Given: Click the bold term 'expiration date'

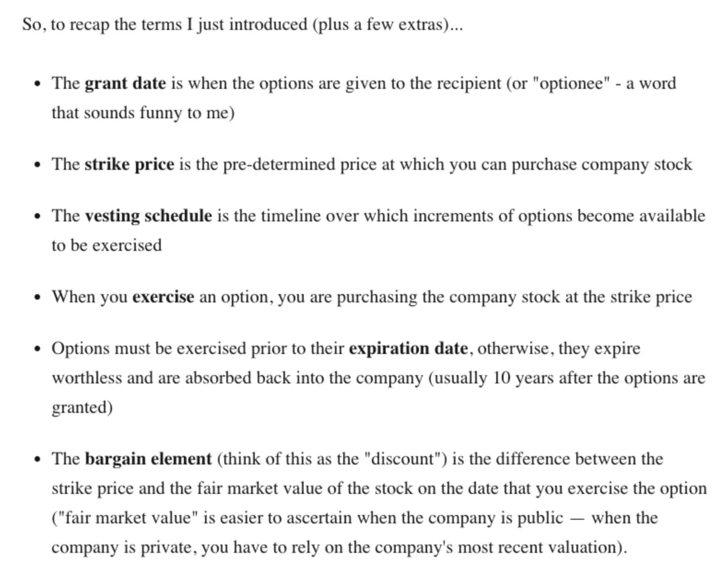Looking at the screenshot, I should [x=408, y=349].
